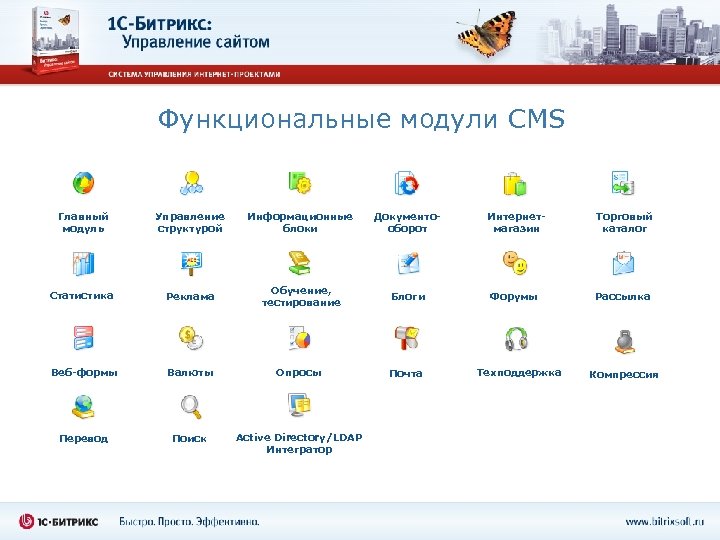
Task: Select the Блоги label
Action: [x=408, y=297]
